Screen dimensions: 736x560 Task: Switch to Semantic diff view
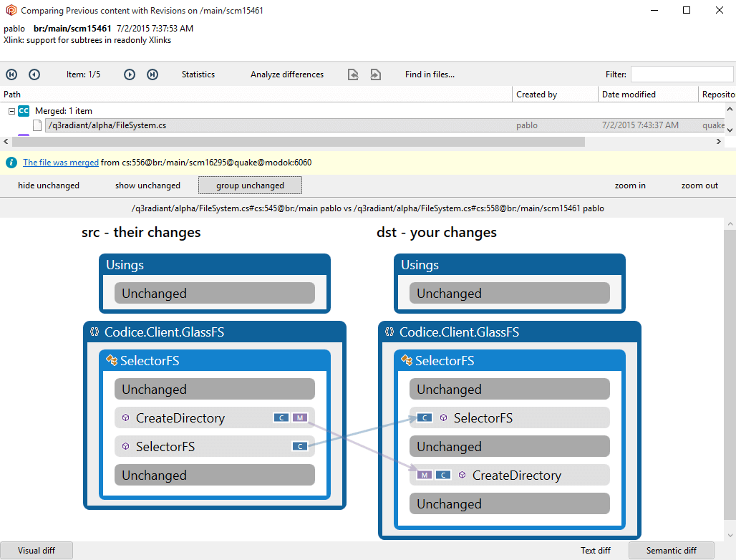[672, 550]
